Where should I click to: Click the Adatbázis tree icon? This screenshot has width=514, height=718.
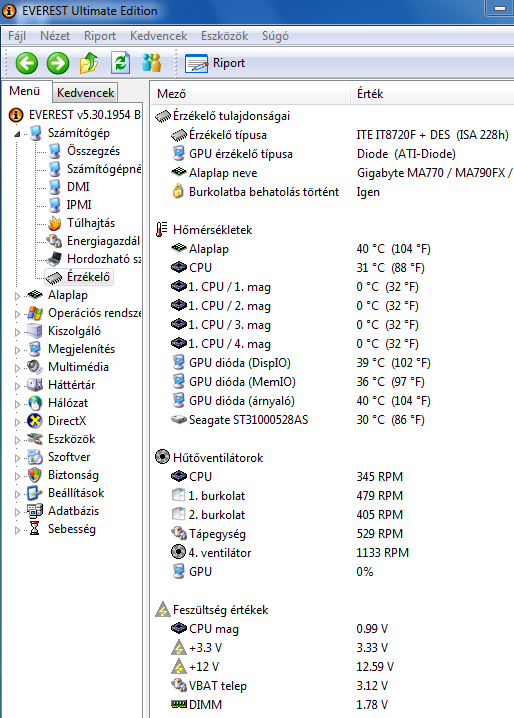[x=35, y=511]
